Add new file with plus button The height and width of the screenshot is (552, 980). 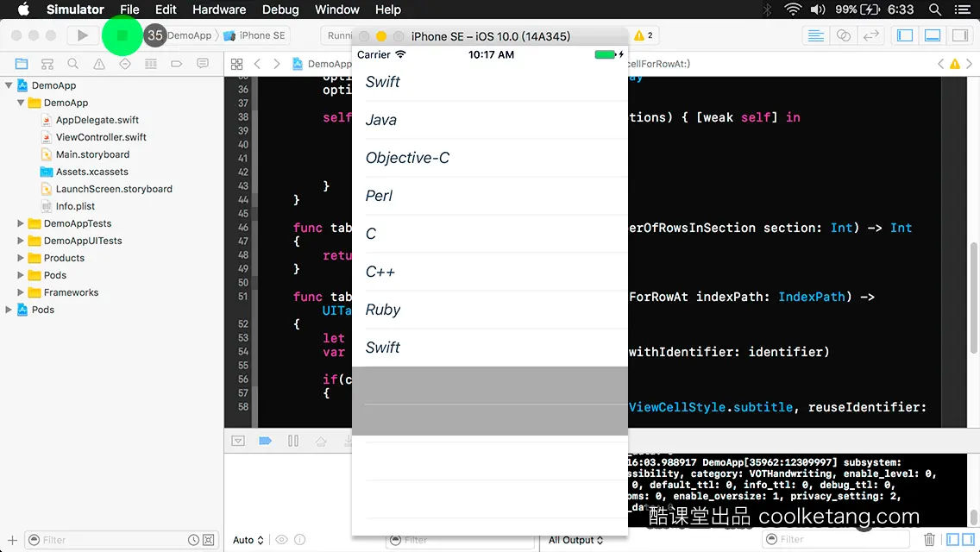tap(12, 540)
